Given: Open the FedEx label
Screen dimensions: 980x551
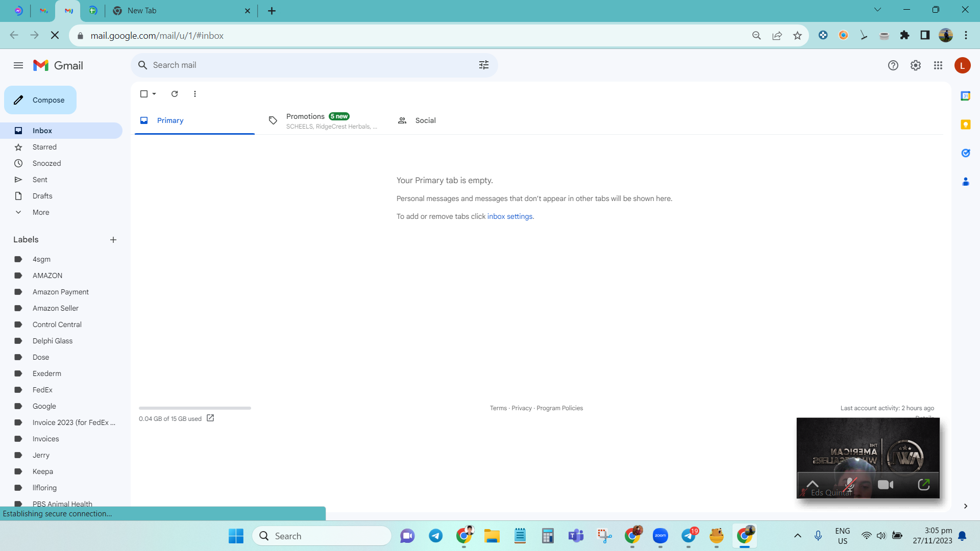Looking at the screenshot, I should coord(61,390).
